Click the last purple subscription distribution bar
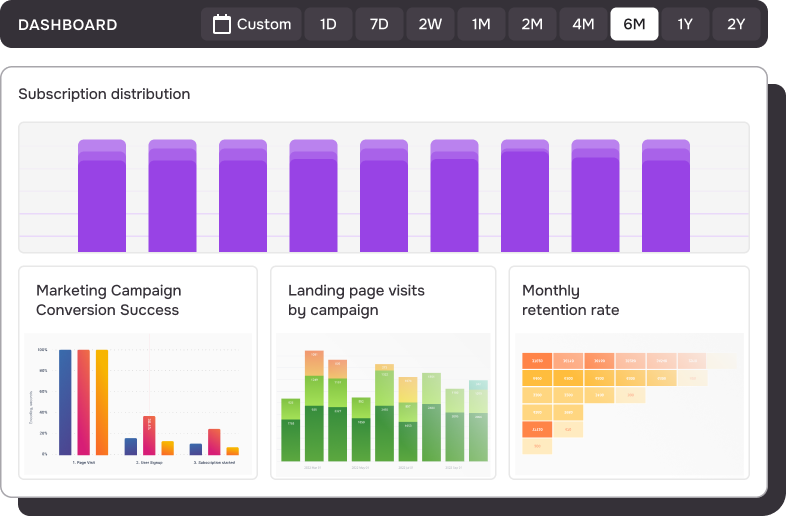Viewport: 786px width, 516px height. coord(666,196)
